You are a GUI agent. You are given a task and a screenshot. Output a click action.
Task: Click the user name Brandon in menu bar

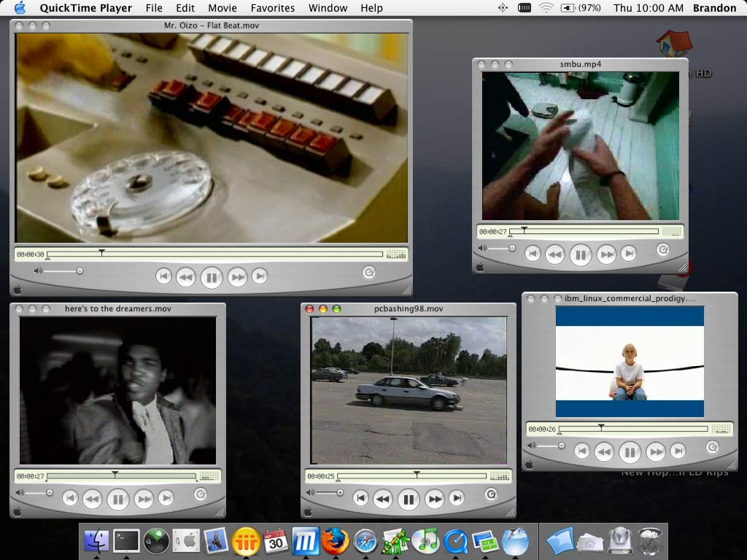(714, 8)
